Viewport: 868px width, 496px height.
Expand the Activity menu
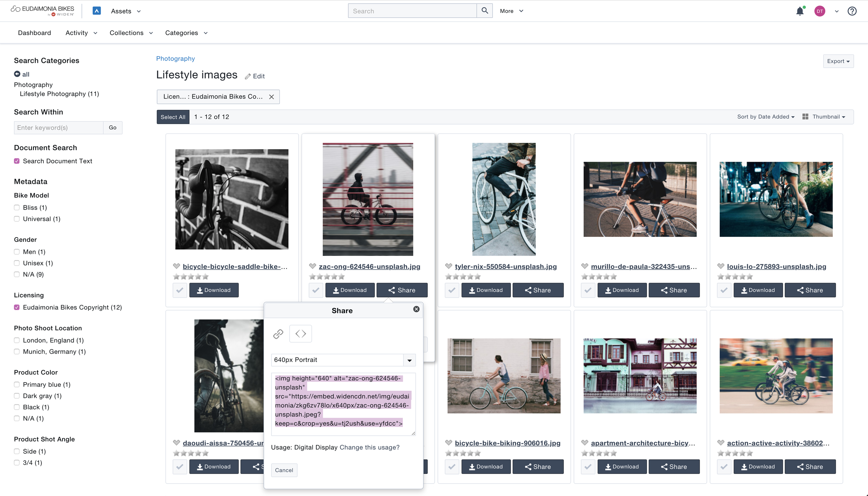click(x=81, y=33)
